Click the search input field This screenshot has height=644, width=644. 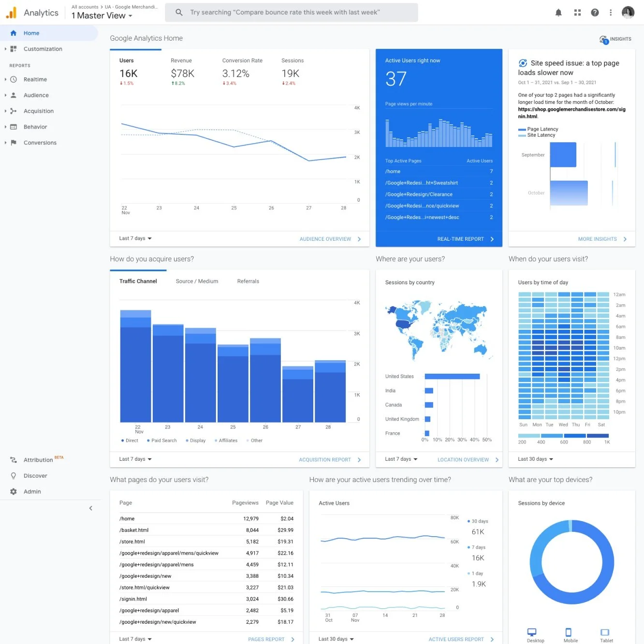click(292, 13)
